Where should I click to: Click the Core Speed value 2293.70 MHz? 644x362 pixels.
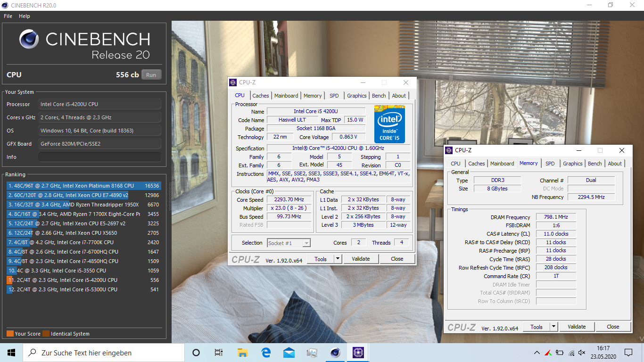(x=289, y=199)
